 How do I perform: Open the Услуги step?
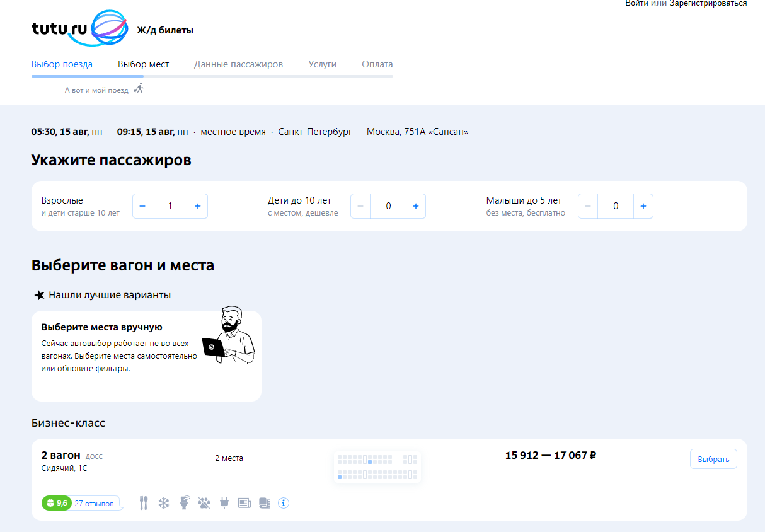322,64
